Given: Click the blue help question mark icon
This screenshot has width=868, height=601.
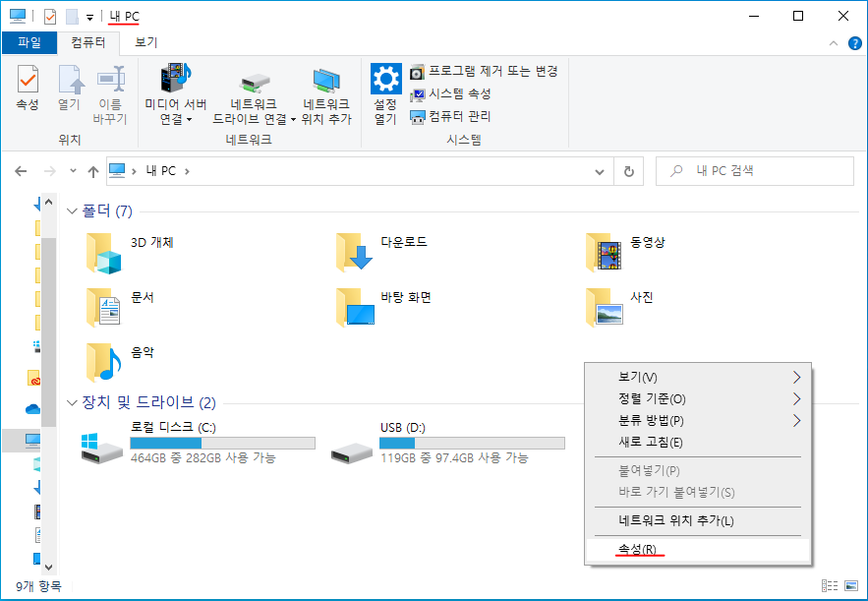Looking at the screenshot, I should coord(854,43).
